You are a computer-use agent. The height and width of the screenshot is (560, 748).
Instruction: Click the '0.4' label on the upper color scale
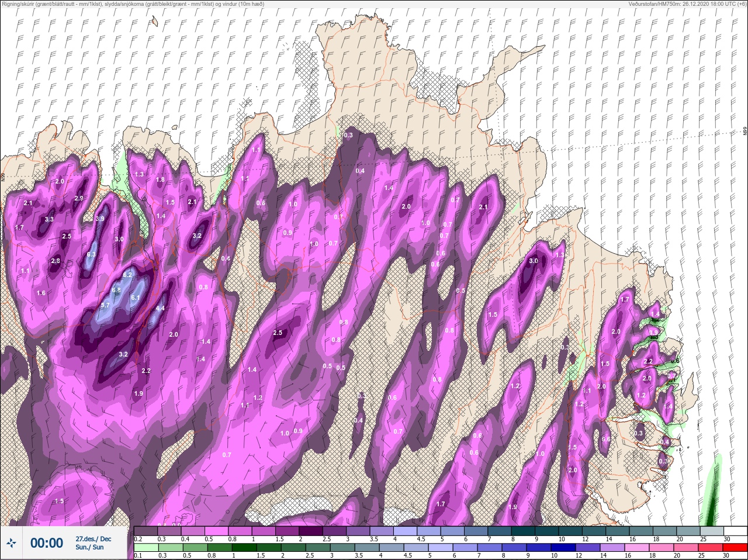(x=185, y=538)
